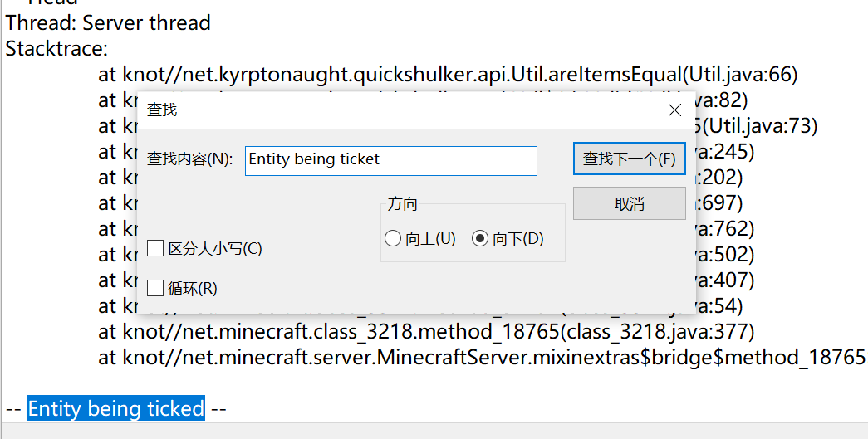Click the highlighted "Entity being ticked" text
This screenshot has width=868, height=439.
(x=116, y=408)
